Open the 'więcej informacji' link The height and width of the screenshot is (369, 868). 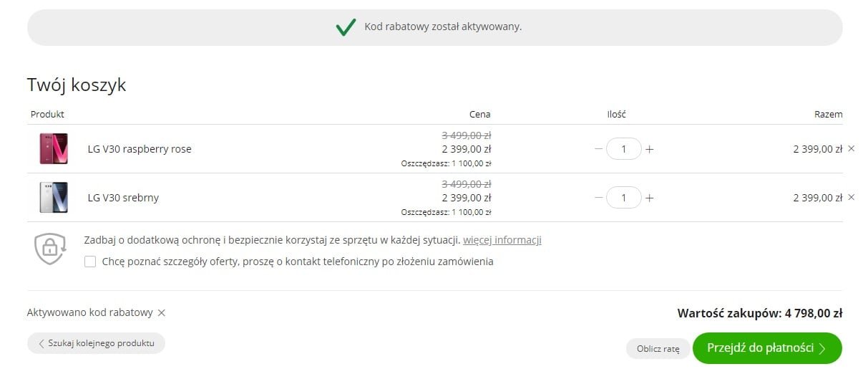(502, 240)
